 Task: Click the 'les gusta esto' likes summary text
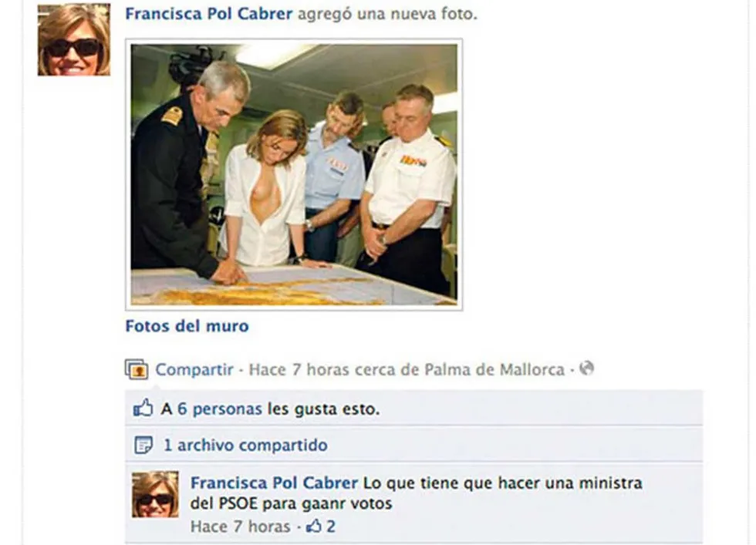[x=323, y=409]
